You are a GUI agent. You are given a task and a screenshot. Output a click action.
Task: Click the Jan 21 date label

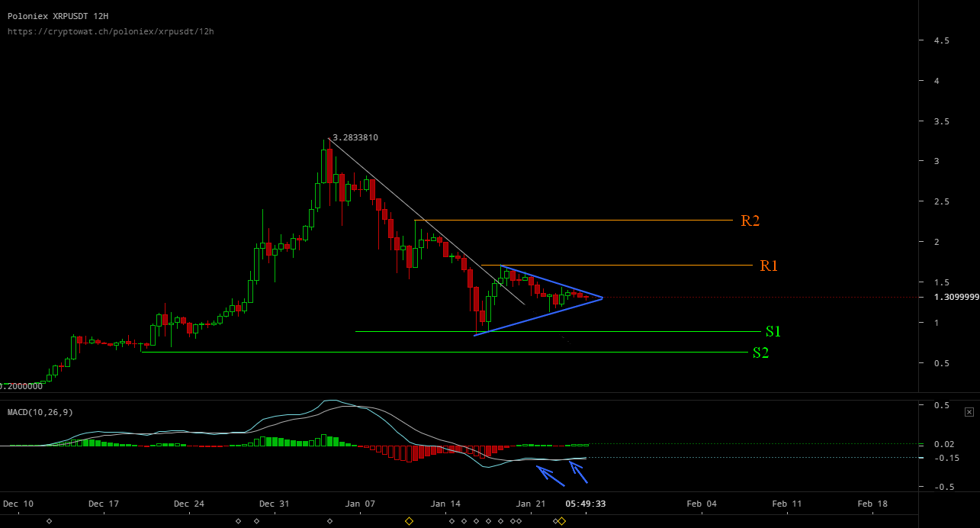(x=531, y=504)
